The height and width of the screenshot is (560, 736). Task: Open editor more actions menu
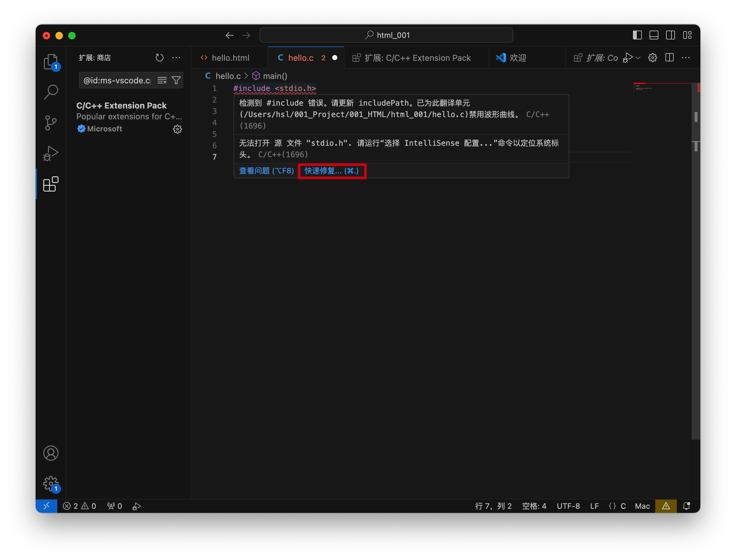(x=686, y=58)
